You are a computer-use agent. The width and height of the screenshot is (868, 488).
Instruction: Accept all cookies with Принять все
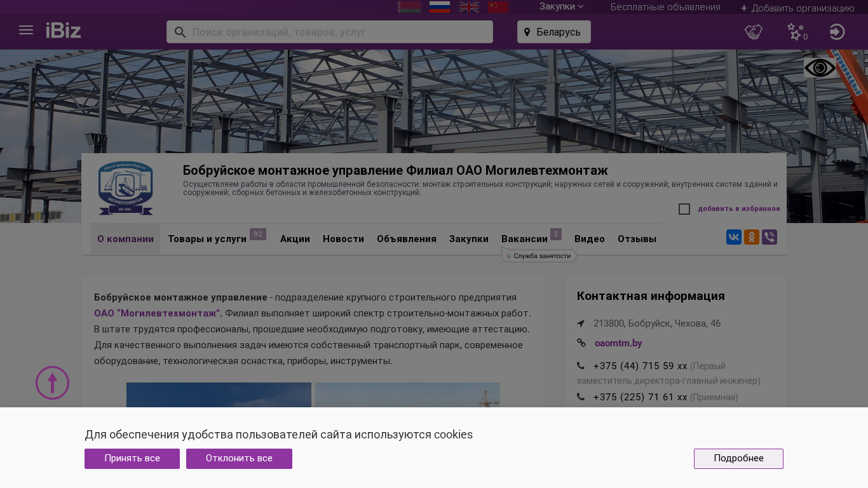(x=132, y=459)
